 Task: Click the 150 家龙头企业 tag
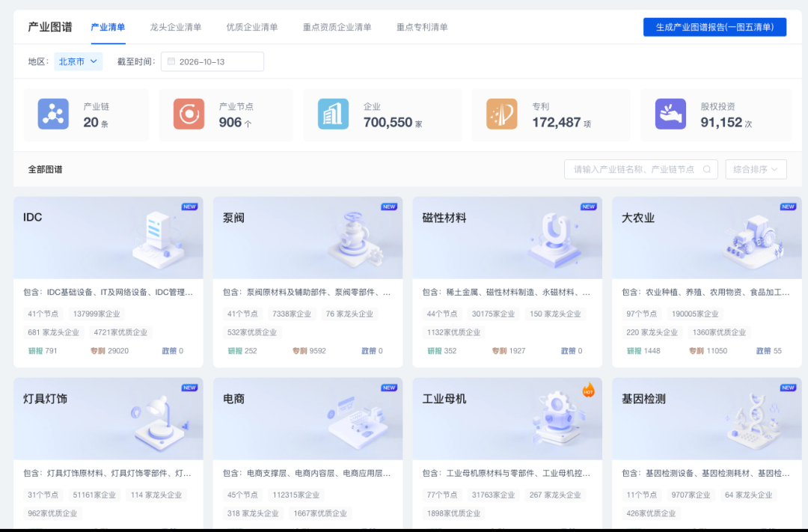click(555, 314)
